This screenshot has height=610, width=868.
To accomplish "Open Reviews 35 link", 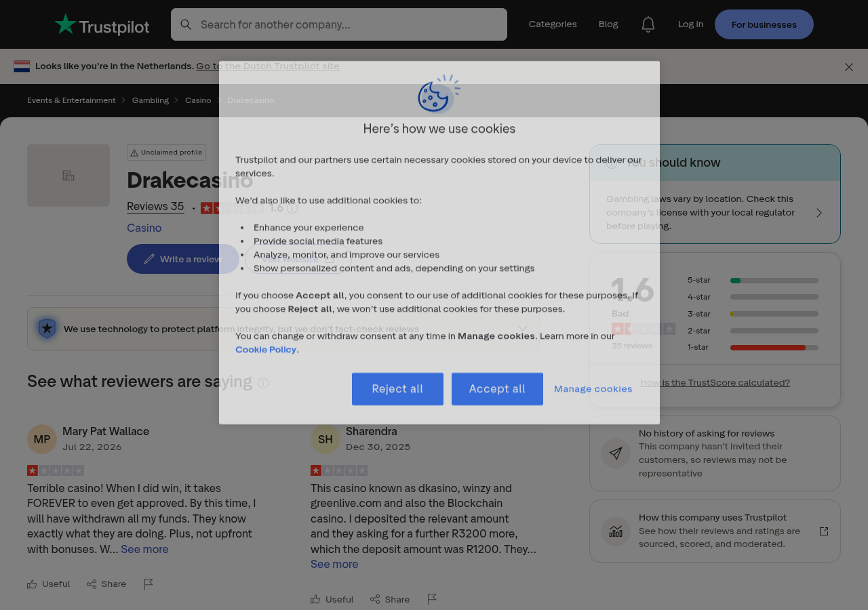I will coord(155,207).
